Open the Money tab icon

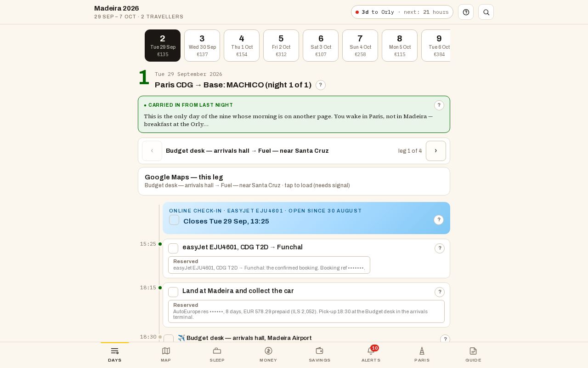[268, 355]
